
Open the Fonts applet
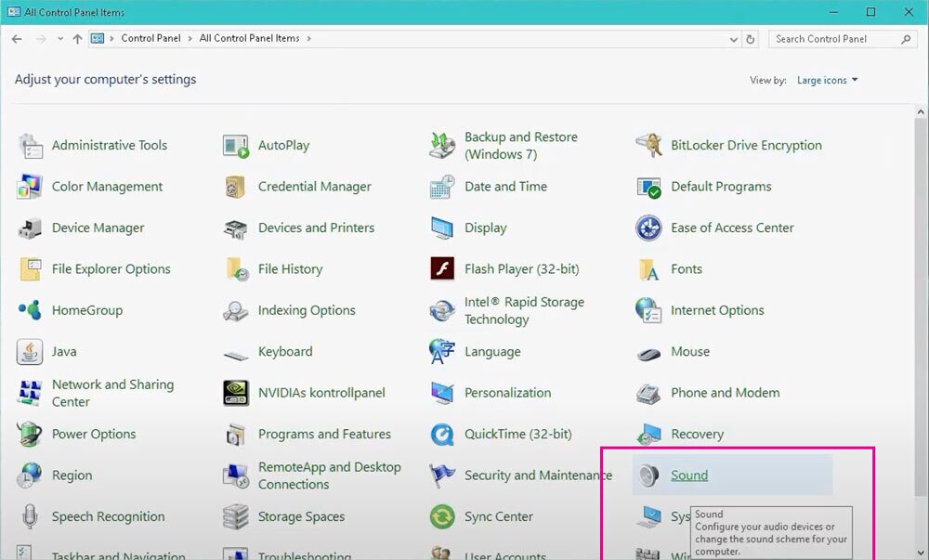click(684, 268)
